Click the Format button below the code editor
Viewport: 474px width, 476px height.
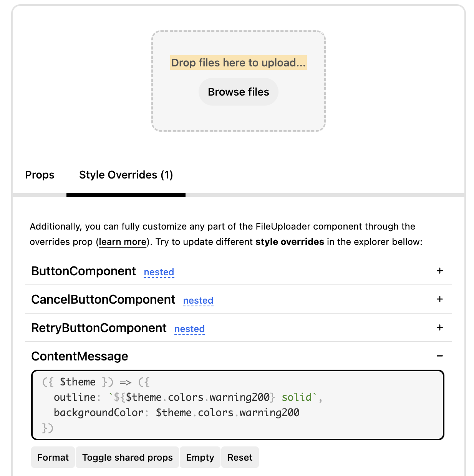53,457
